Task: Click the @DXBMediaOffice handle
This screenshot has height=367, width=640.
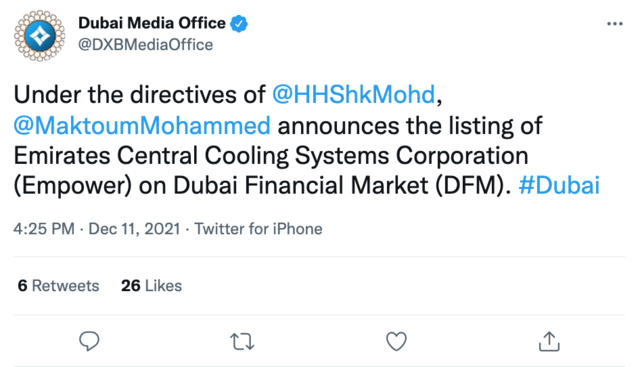Action: [146, 44]
